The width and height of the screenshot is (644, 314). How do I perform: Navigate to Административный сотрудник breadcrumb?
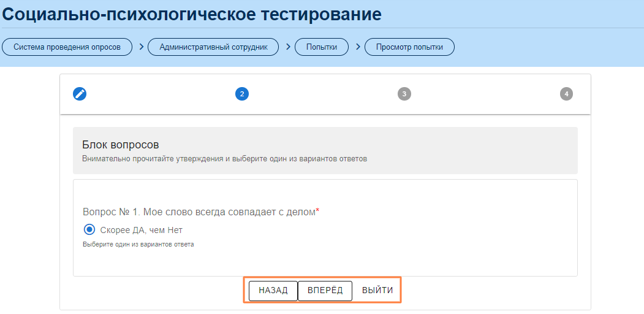tap(213, 47)
